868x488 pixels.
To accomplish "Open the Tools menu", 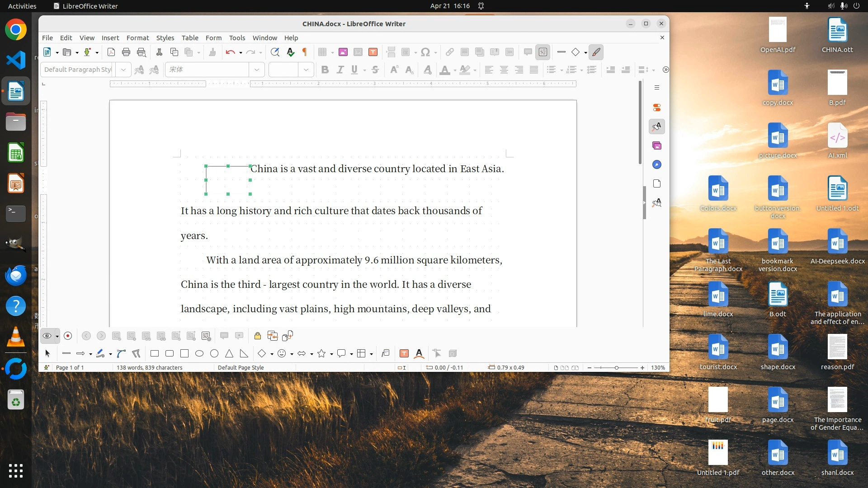I will point(237,38).
